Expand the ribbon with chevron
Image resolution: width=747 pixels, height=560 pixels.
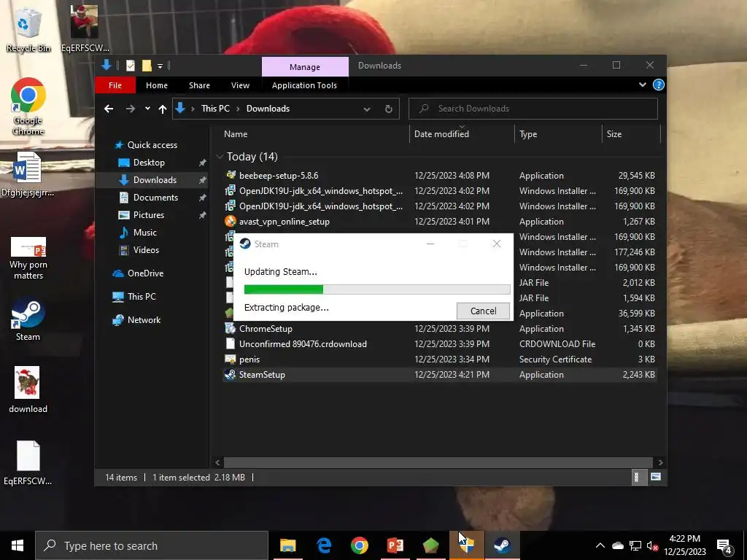point(642,85)
